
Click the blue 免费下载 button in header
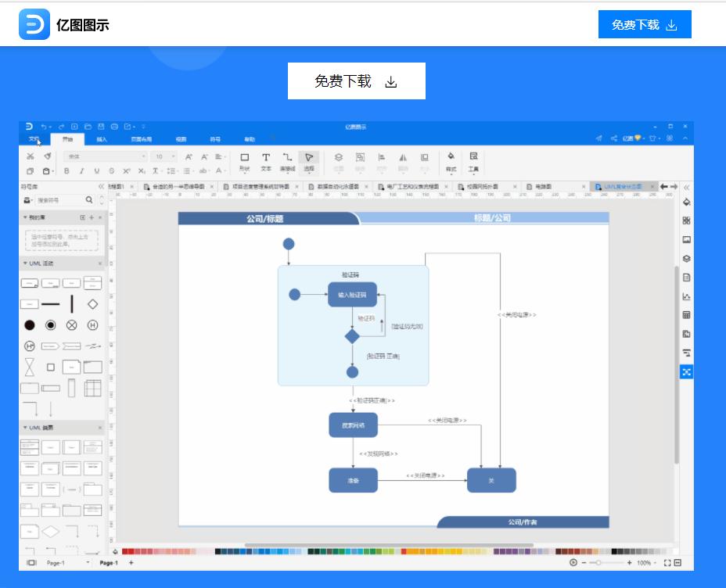(644, 24)
